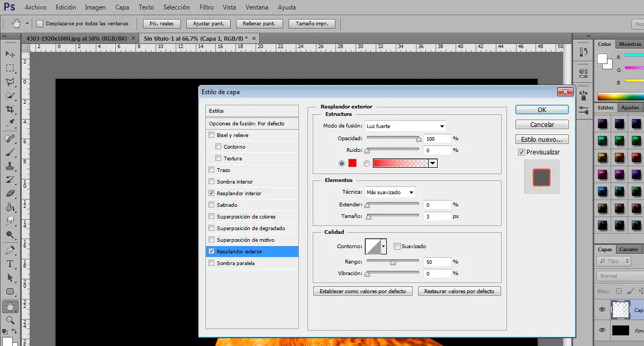Select the Dodge tool
The height and width of the screenshot is (346, 644).
coord(10,235)
